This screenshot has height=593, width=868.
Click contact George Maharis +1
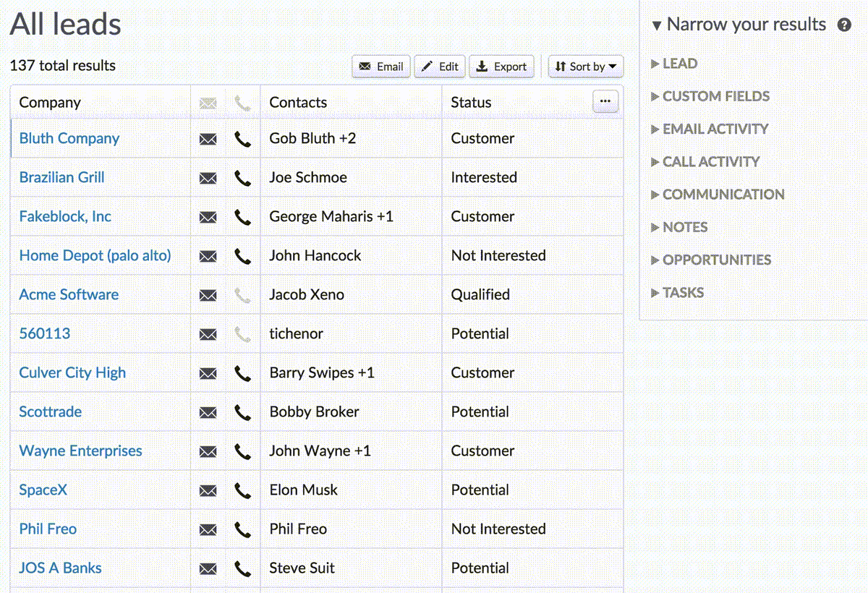(331, 216)
